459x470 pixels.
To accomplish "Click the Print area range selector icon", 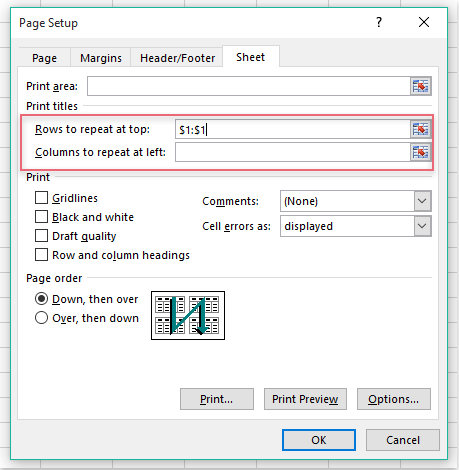I will tap(421, 86).
